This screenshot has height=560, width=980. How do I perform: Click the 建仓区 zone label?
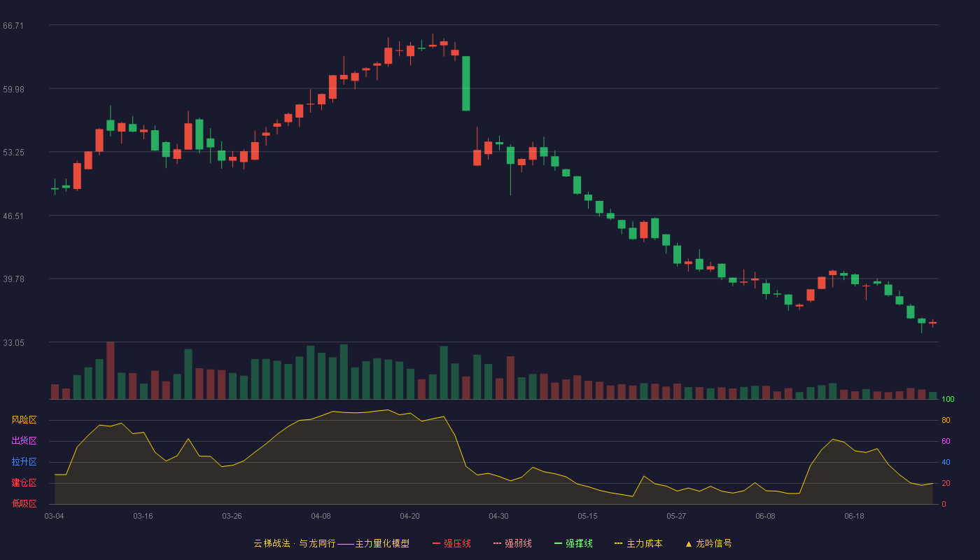coord(24,483)
